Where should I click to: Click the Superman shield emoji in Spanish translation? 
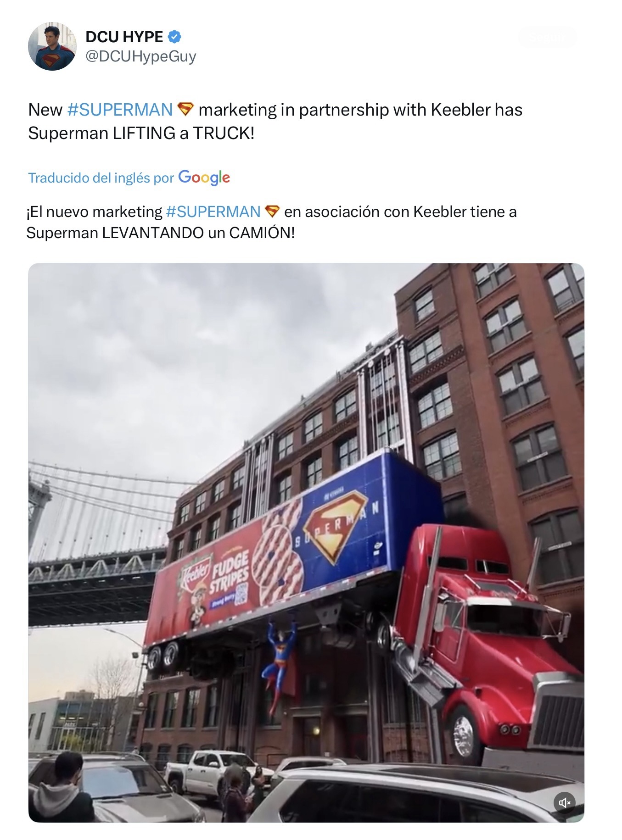[x=272, y=211]
